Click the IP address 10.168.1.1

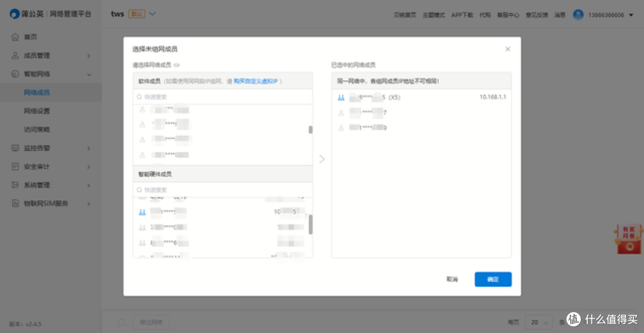point(493,97)
